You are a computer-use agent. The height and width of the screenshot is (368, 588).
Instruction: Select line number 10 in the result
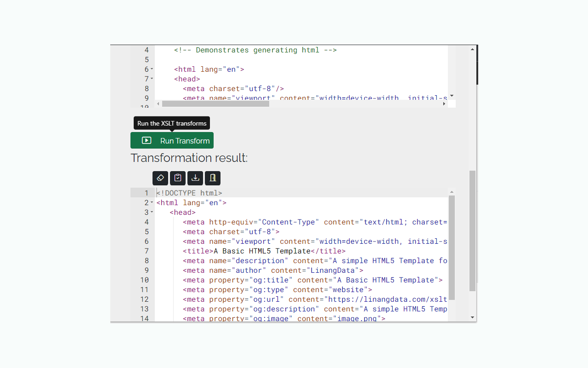146,280
